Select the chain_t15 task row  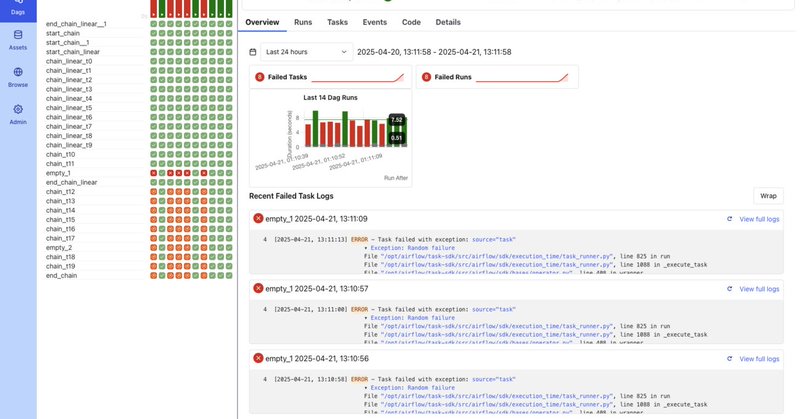pyautogui.click(x=60, y=219)
